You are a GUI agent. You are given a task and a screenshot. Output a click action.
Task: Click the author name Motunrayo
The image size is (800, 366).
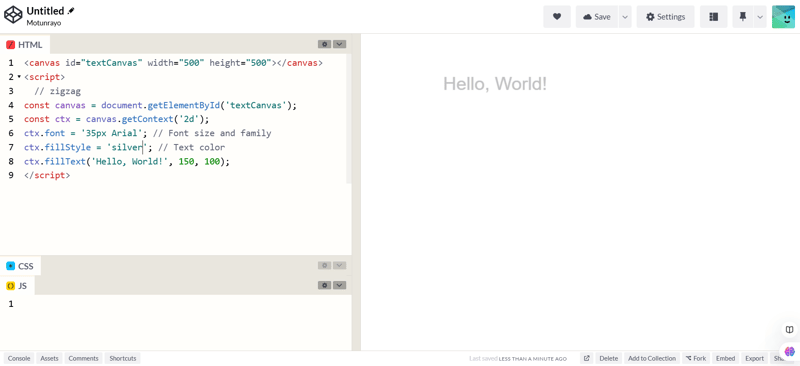(x=44, y=23)
